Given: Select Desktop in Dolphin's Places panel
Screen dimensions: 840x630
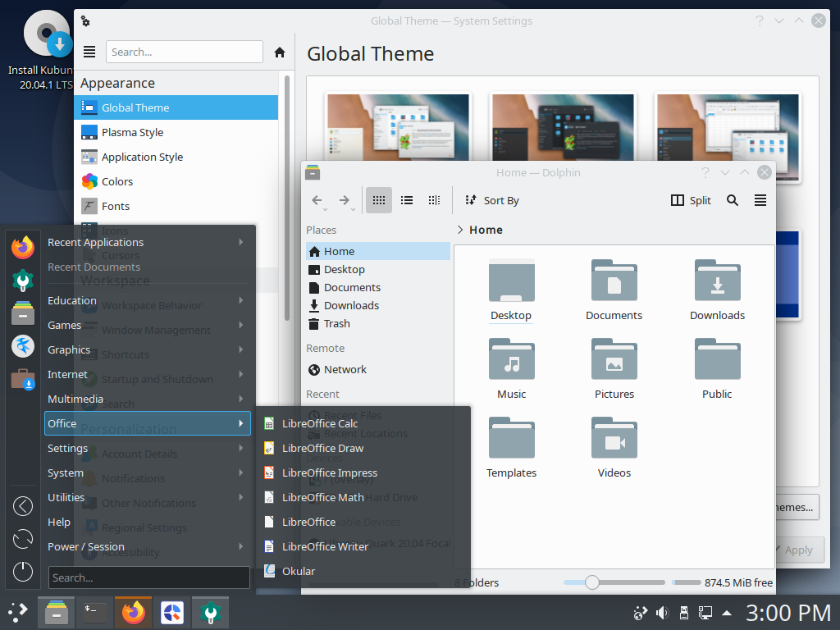Looking at the screenshot, I should 378,269.
